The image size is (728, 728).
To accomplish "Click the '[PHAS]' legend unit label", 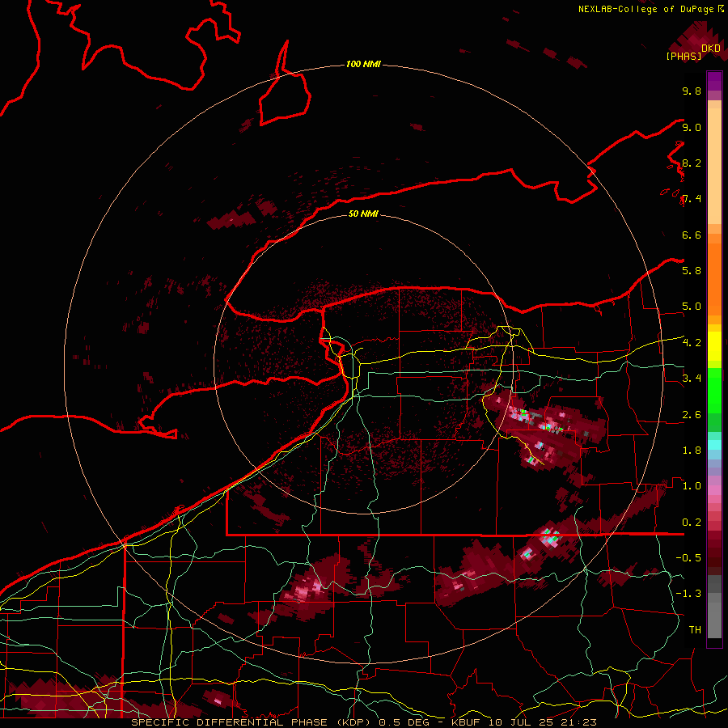I will click(684, 57).
